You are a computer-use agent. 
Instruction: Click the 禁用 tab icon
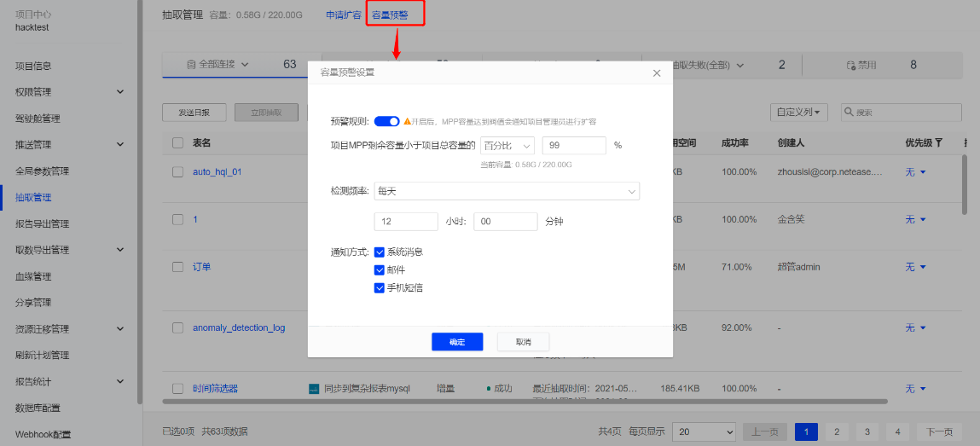pos(850,65)
